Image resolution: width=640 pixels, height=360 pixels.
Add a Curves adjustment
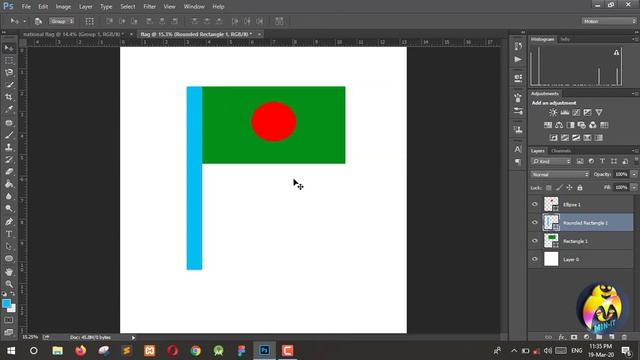tap(576, 112)
